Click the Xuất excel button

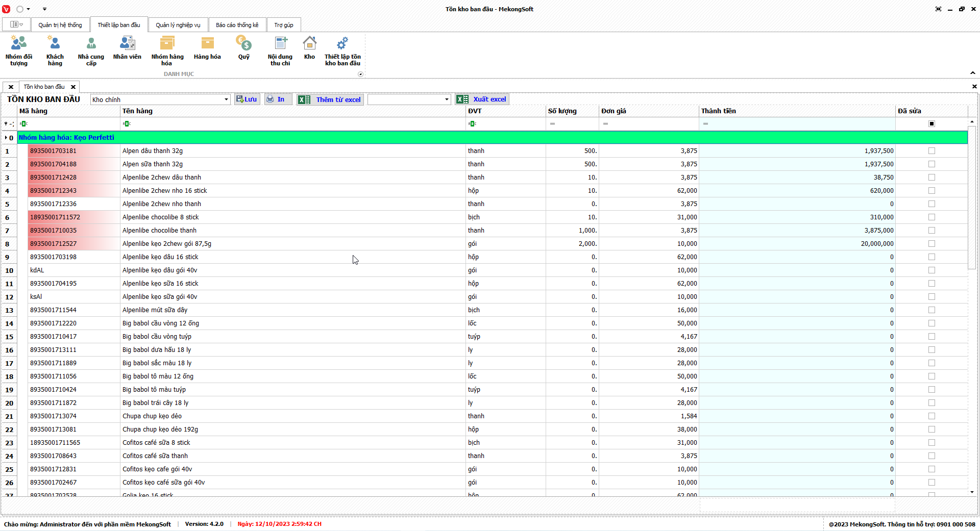[x=482, y=99]
